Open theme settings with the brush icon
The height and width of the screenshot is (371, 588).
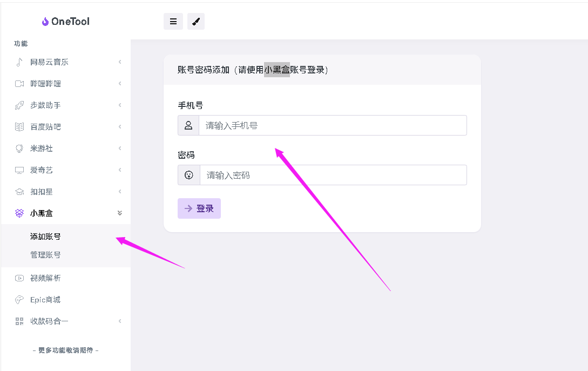coord(196,22)
